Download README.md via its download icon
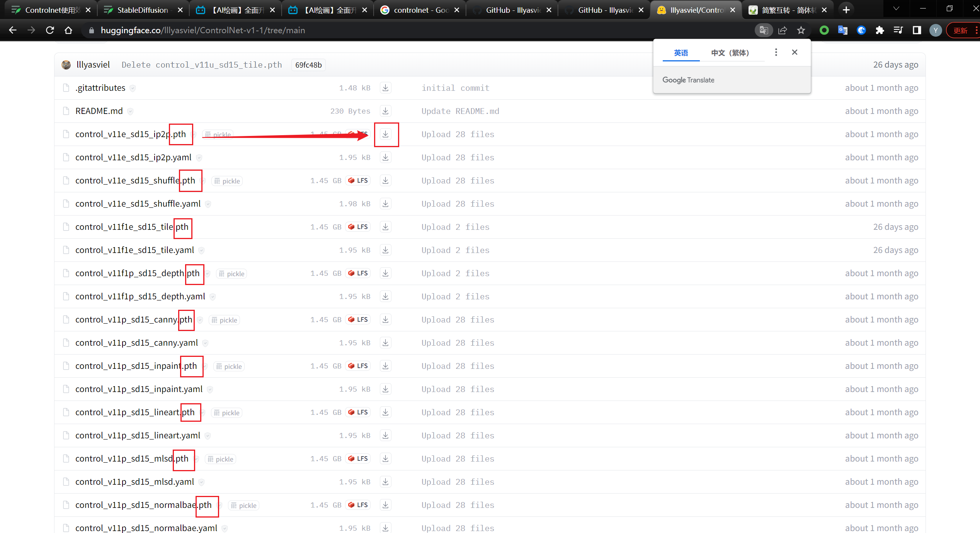 pyautogui.click(x=385, y=111)
